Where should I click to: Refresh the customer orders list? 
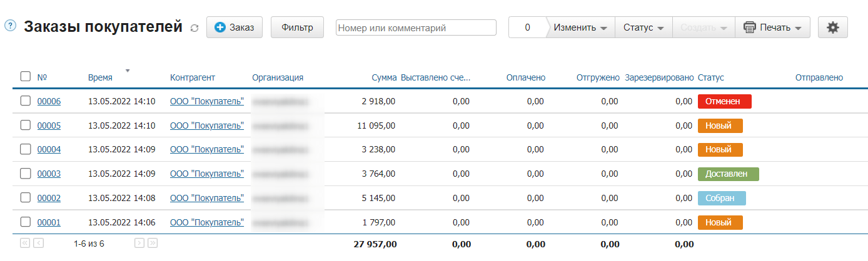coord(194,28)
